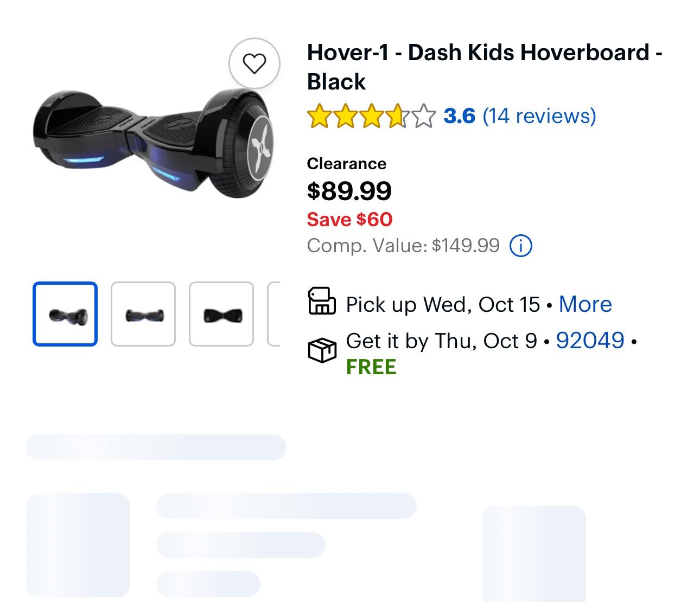Click the $89.99 price

(349, 191)
